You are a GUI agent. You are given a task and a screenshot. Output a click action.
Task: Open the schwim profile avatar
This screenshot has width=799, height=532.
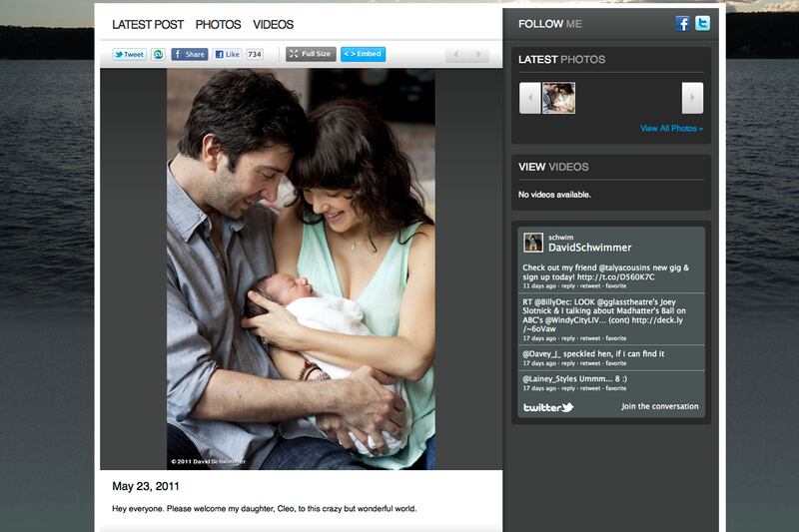533,243
